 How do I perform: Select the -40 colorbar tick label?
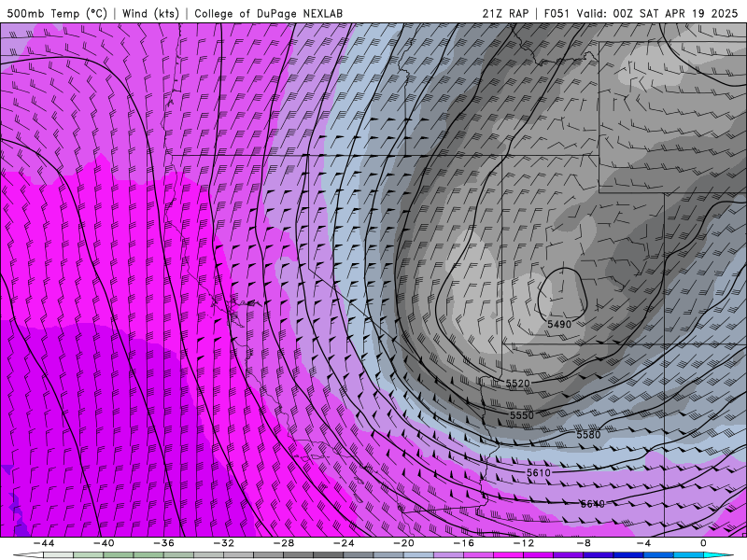(x=104, y=543)
